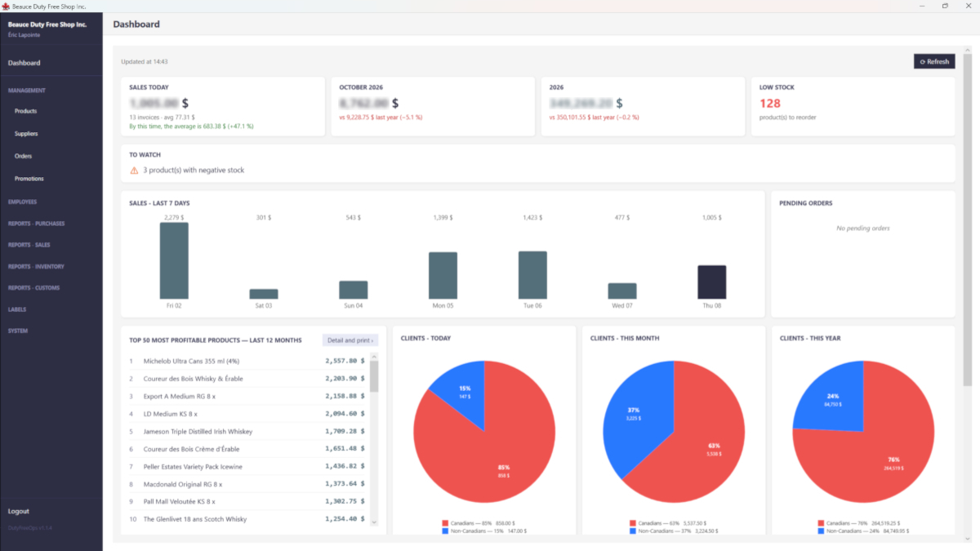
Task: Click blue Non-Canadians swatch under Clients This Month
Action: tap(633, 531)
